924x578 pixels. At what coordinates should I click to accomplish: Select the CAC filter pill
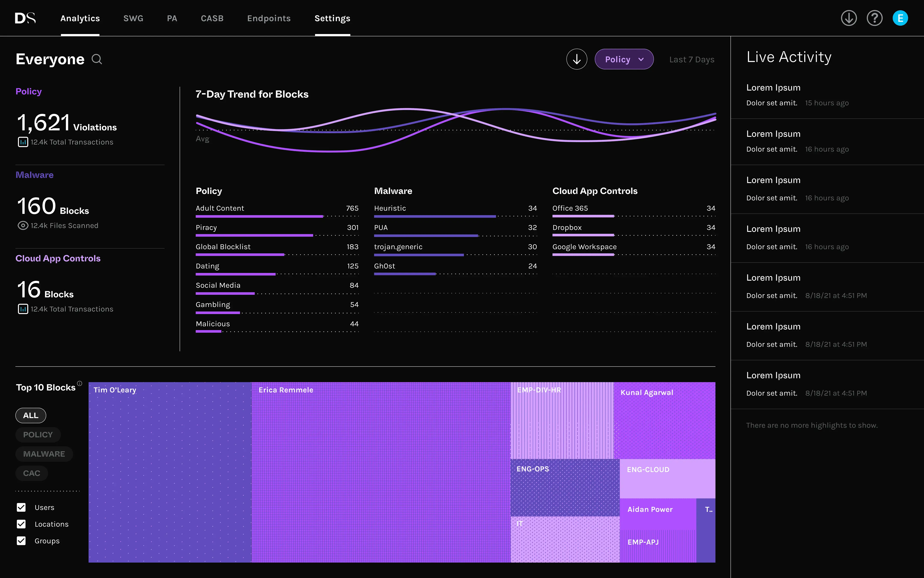tap(31, 473)
